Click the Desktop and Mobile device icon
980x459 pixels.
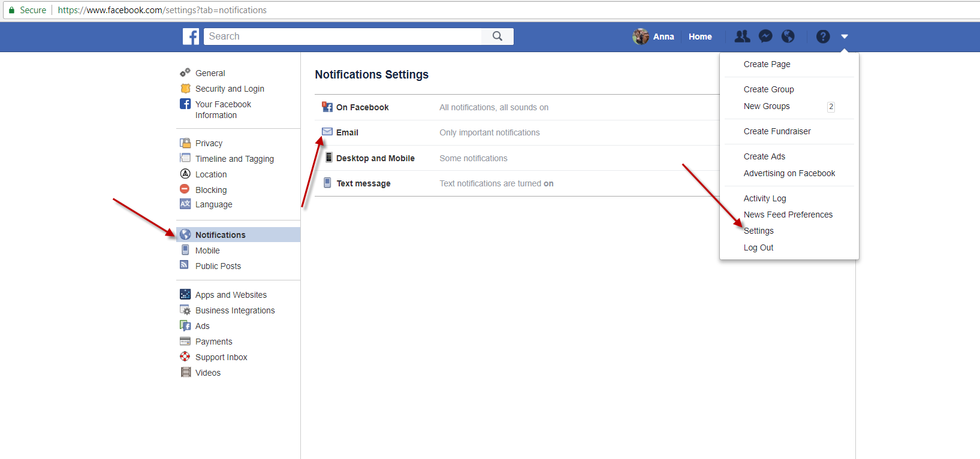(x=328, y=158)
